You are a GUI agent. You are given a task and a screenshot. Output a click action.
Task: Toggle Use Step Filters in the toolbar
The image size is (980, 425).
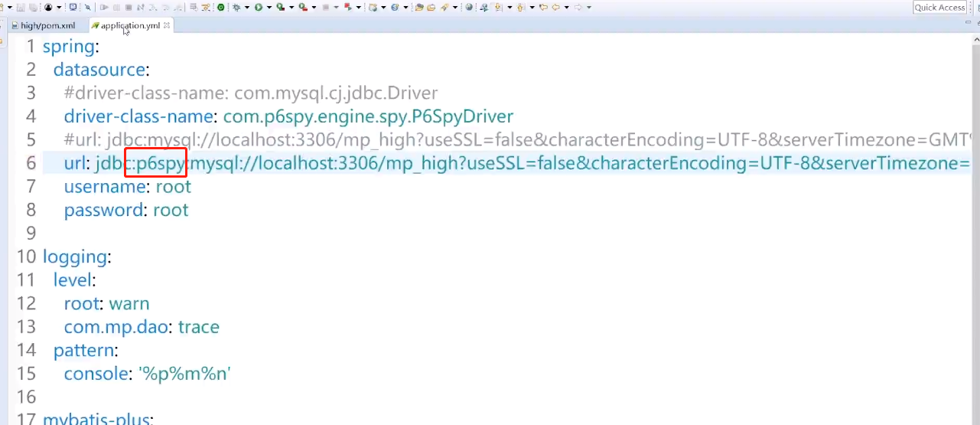pyautogui.click(x=206, y=8)
